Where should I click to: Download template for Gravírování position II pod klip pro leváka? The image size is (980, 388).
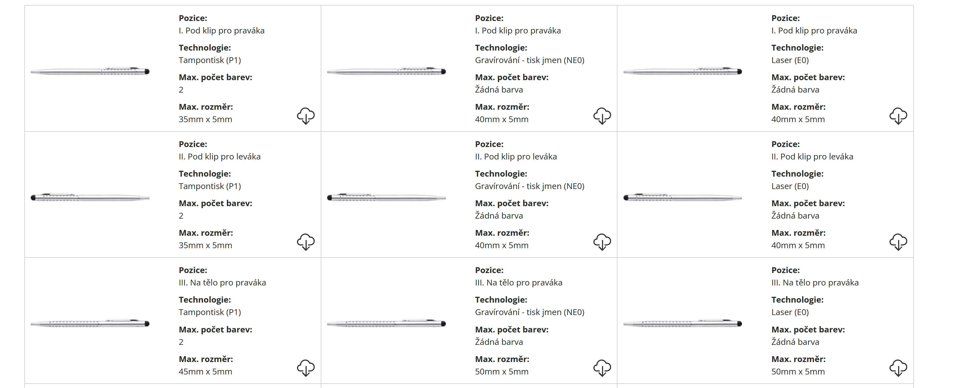pyautogui.click(x=602, y=242)
